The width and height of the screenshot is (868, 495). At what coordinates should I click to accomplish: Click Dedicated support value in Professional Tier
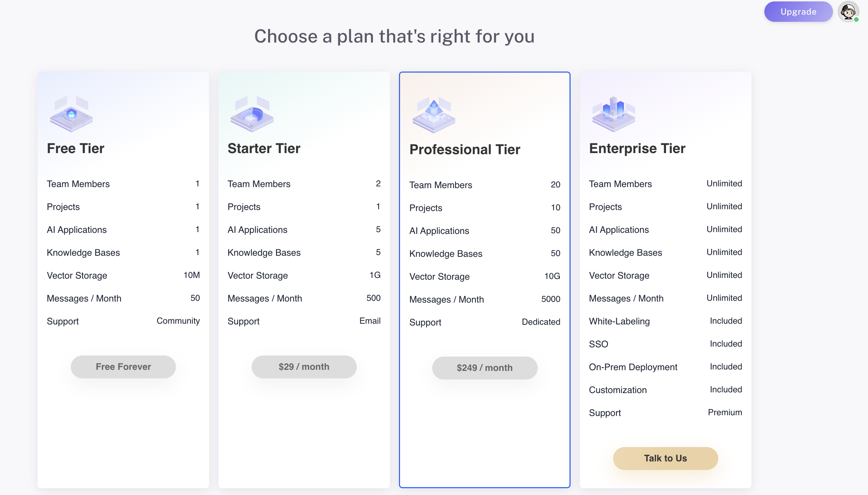[541, 322]
